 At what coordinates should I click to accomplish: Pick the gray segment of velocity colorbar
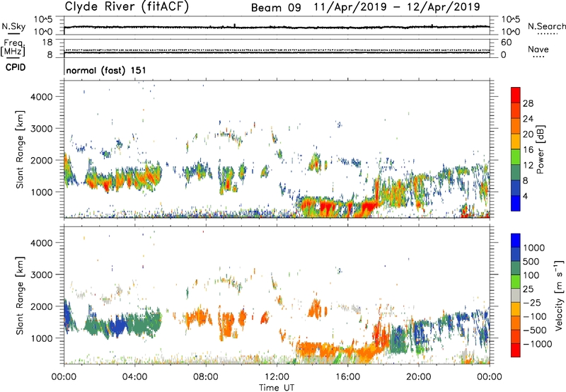point(516,295)
